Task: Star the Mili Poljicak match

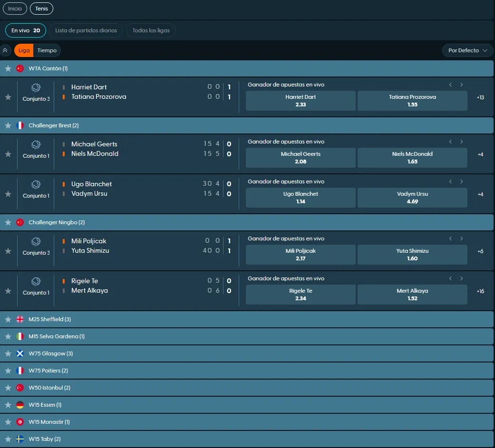Action: click(8, 251)
